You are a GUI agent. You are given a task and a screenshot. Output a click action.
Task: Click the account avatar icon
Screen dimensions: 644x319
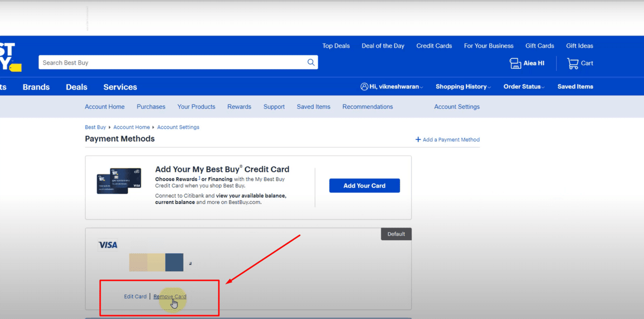(x=364, y=86)
